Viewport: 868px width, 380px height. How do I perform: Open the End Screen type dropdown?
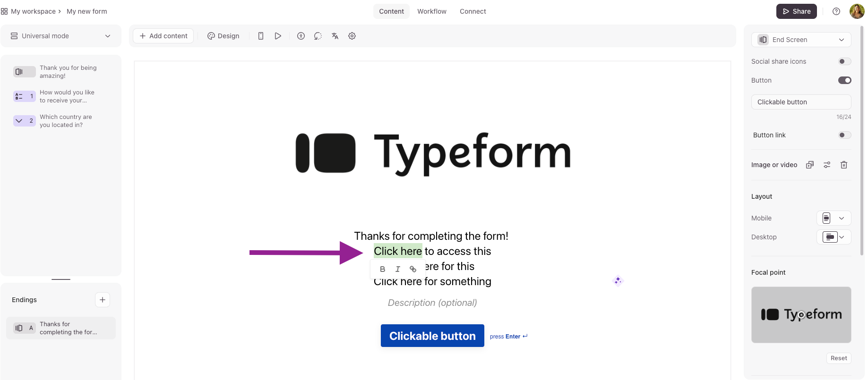[x=801, y=40]
